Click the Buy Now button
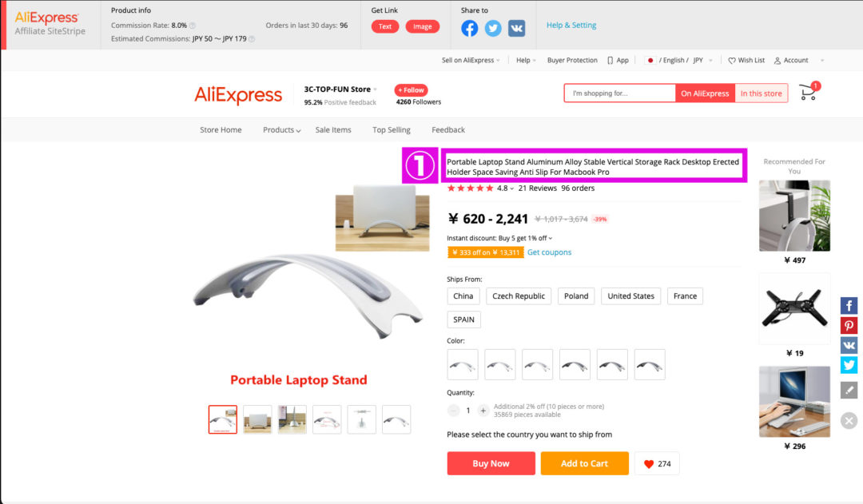The width and height of the screenshot is (863, 504). (491, 463)
